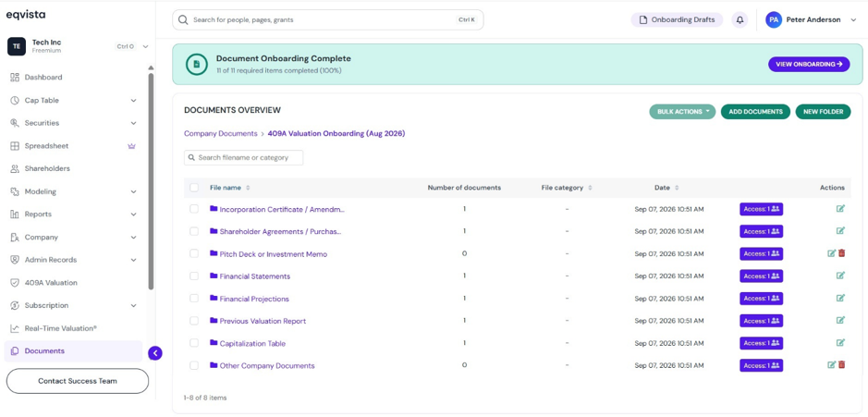The image size is (868, 417).
Task: Click the search magnifier icon in top bar
Action: click(183, 20)
